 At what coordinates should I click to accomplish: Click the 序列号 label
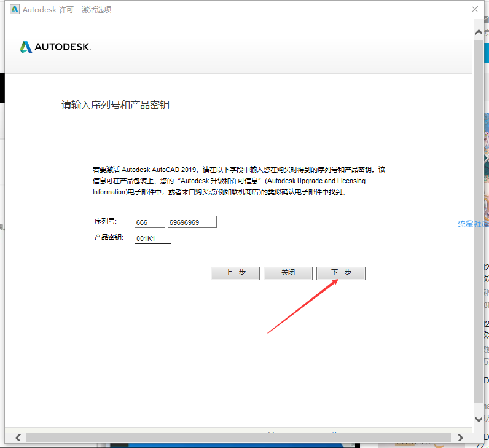point(106,221)
